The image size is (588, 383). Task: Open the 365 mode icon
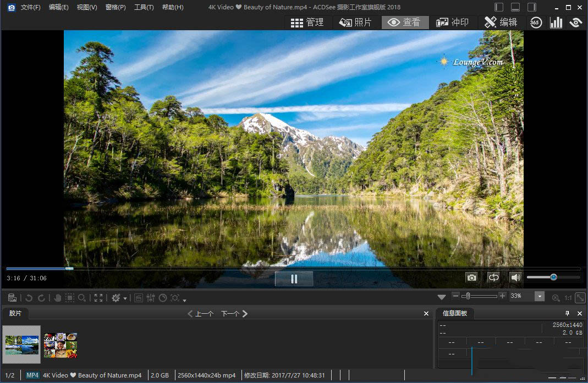536,23
